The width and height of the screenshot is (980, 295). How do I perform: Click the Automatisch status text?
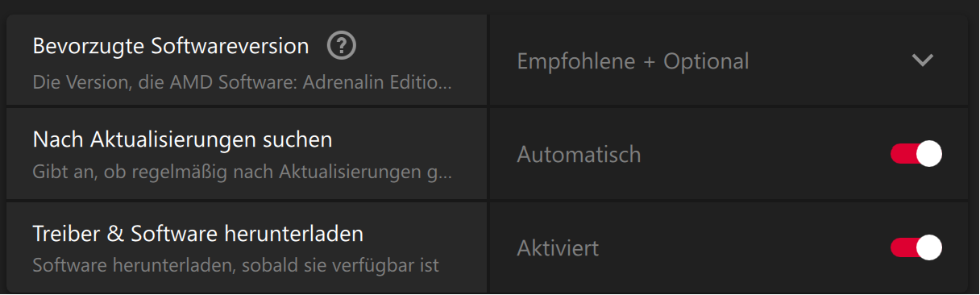(x=579, y=154)
